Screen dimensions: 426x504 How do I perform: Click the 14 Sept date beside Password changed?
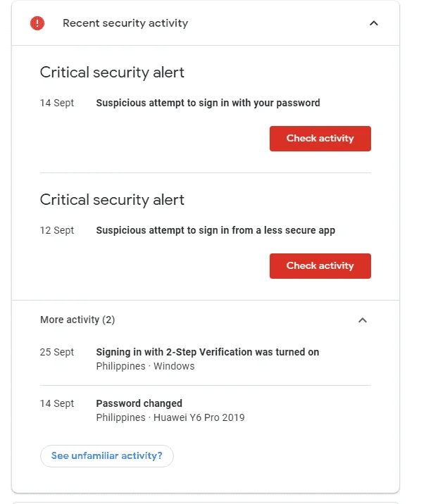(57, 404)
